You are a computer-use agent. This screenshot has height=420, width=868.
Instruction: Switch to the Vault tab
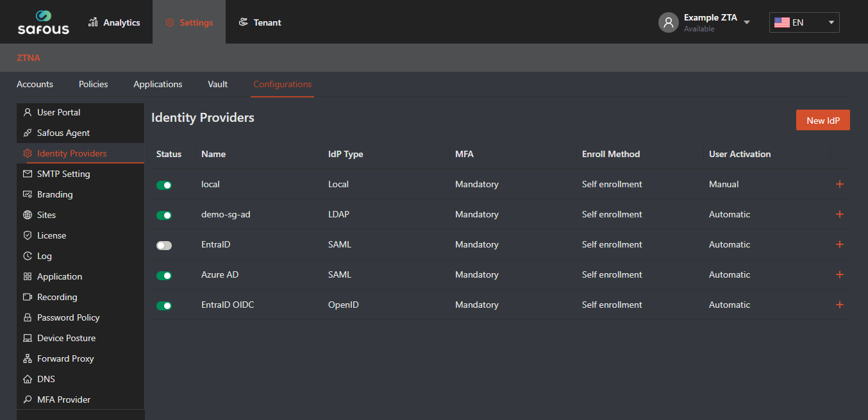coord(218,84)
